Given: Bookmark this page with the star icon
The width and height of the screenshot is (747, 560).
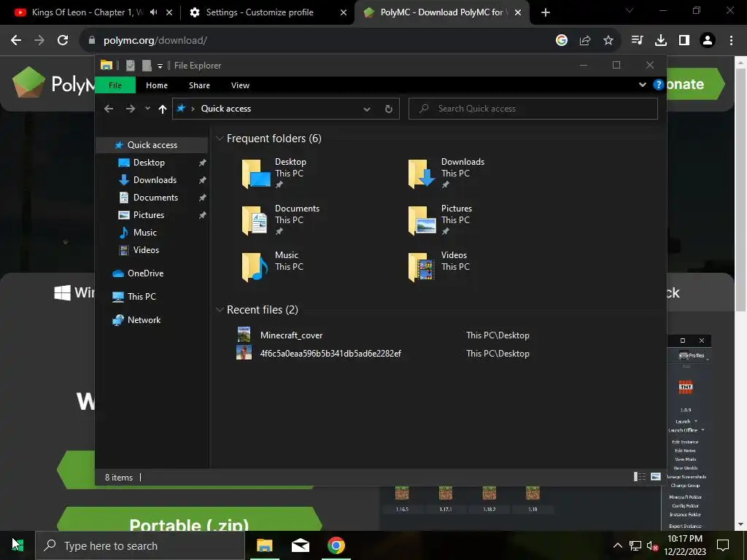Looking at the screenshot, I should [608, 41].
